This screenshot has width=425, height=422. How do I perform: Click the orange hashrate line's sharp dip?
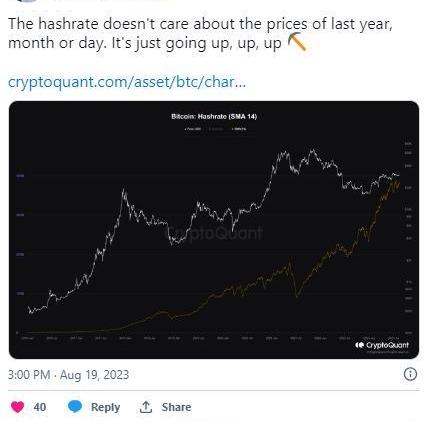[x=296, y=293]
